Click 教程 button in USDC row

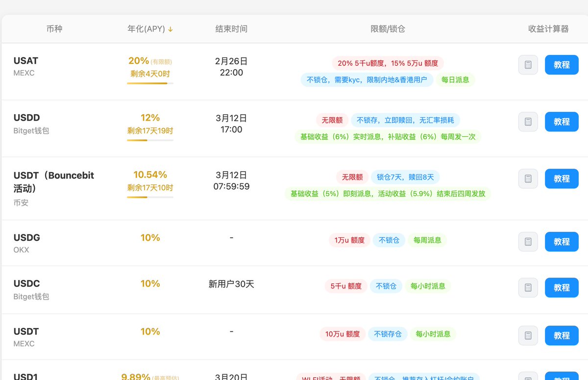562,287
